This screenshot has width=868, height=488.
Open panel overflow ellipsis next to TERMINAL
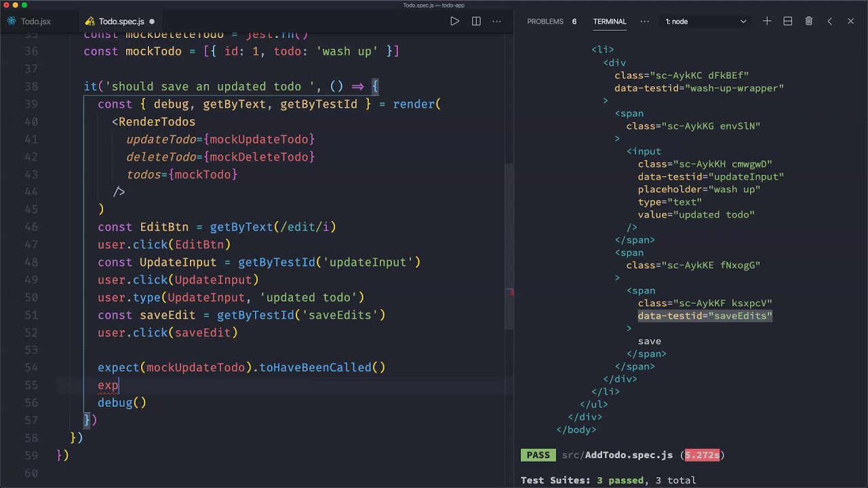(645, 21)
